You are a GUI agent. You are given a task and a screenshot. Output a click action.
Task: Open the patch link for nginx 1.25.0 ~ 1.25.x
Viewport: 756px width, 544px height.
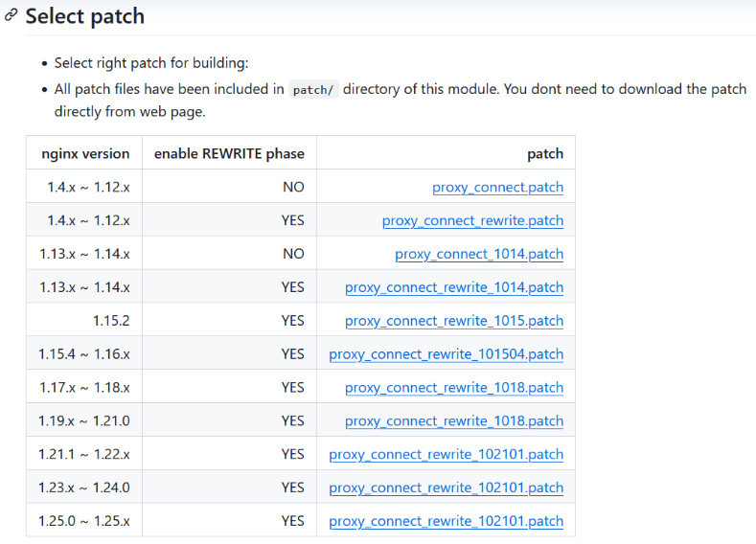click(x=446, y=522)
